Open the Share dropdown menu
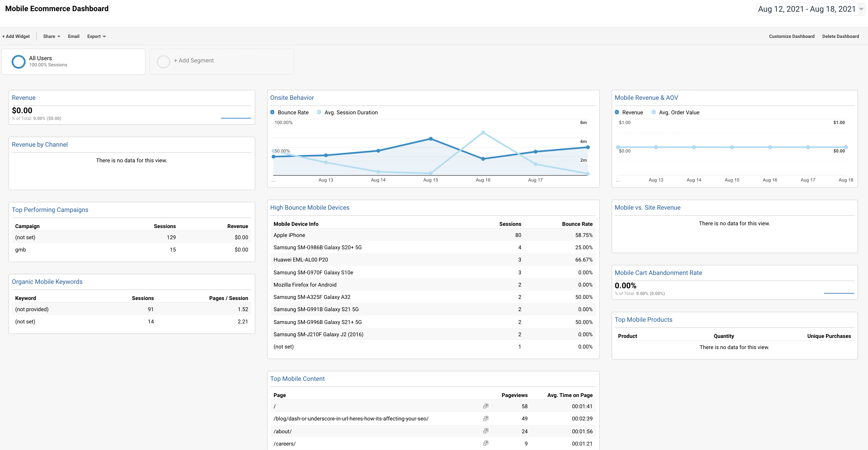This screenshot has height=450, width=868. [x=51, y=36]
